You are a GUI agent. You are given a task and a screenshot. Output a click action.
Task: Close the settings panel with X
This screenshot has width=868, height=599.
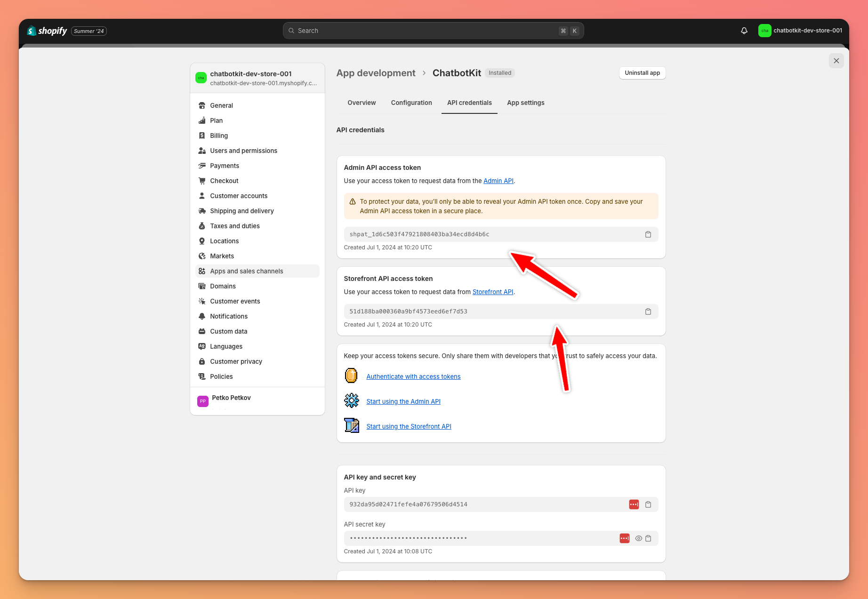[x=836, y=61]
